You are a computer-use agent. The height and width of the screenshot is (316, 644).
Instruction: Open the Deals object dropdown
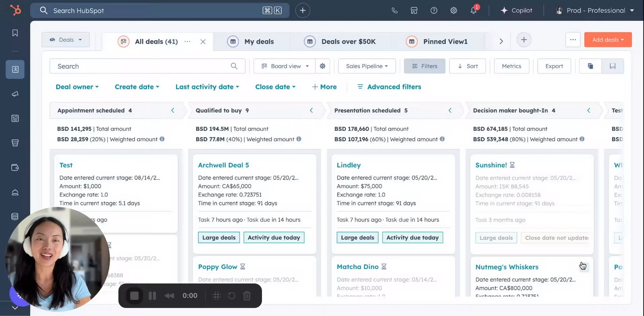66,40
